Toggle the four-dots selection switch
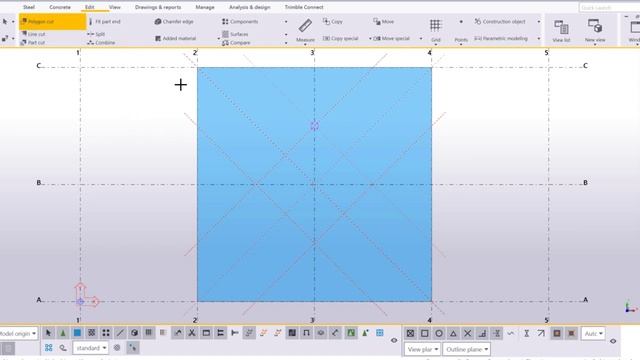The height and width of the screenshot is (360, 640). coord(106,333)
